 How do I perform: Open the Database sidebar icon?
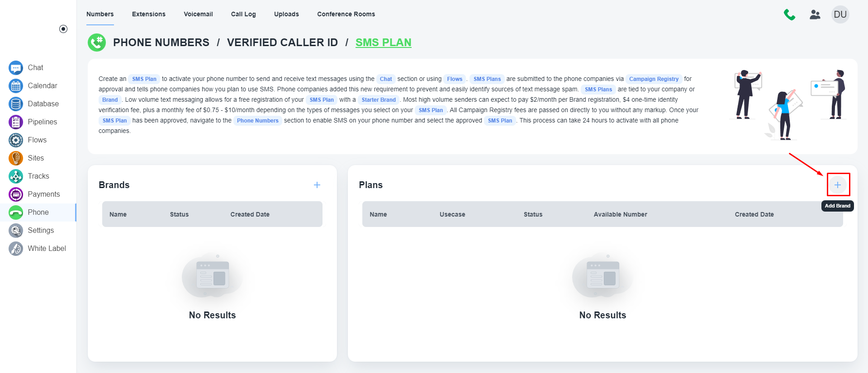click(16, 104)
